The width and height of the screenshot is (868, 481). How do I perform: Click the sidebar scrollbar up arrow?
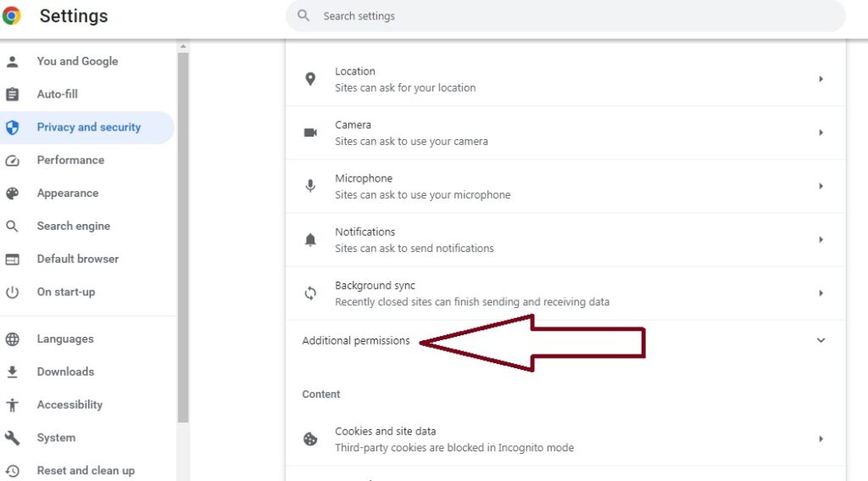[183, 48]
